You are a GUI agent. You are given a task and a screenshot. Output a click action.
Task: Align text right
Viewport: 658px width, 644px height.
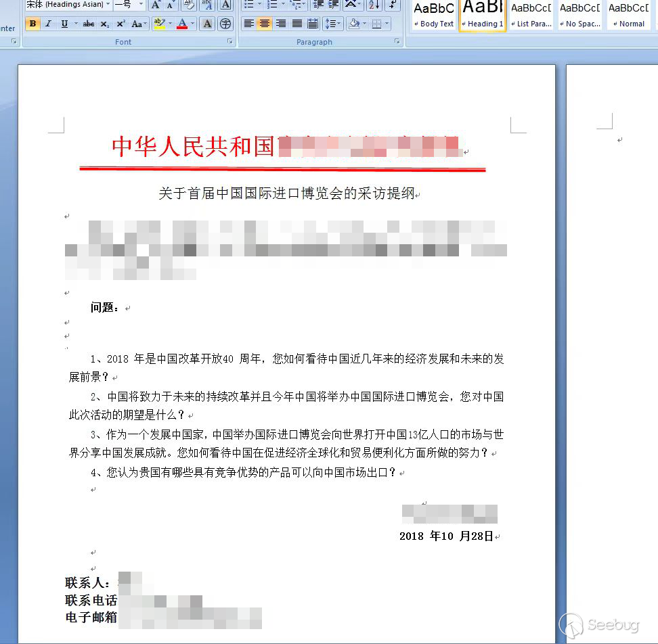[281, 24]
